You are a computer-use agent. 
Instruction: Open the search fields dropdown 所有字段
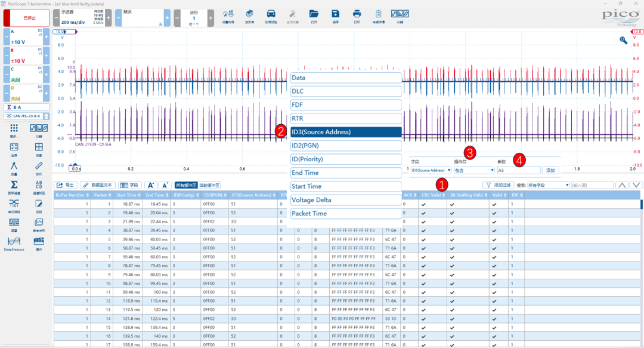tap(549, 185)
